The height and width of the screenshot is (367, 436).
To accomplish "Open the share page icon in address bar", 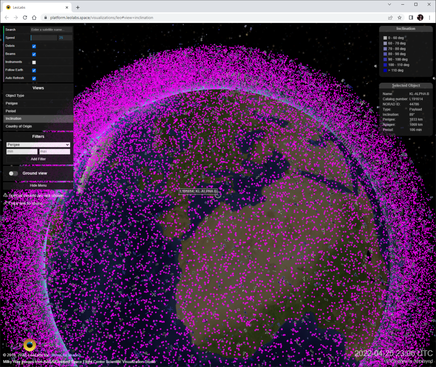I will [390, 17].
